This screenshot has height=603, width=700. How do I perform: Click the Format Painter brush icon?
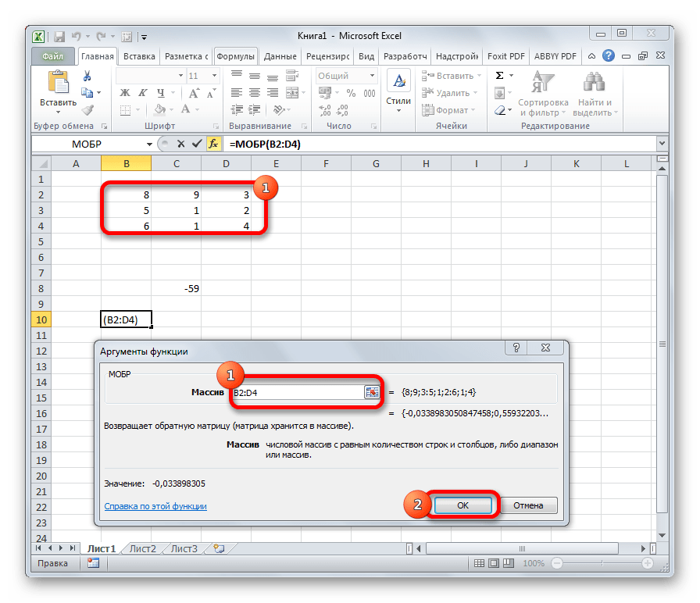[87, 110]
